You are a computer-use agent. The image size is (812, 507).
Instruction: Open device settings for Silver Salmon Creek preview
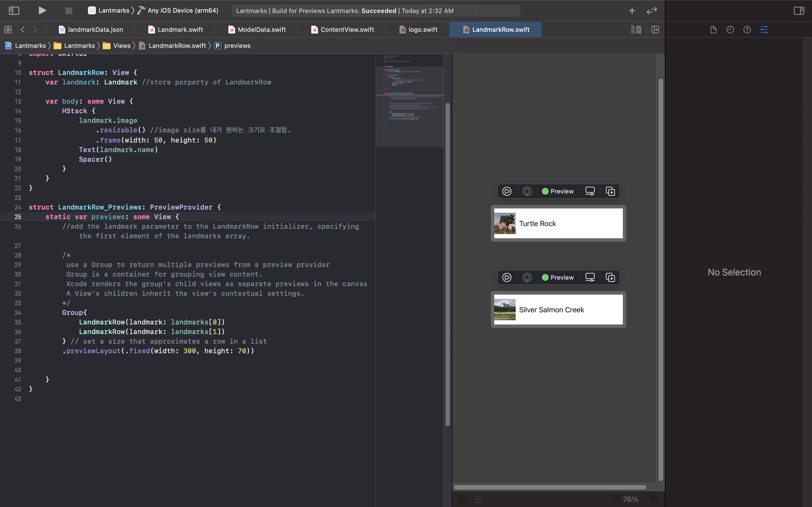590,277
